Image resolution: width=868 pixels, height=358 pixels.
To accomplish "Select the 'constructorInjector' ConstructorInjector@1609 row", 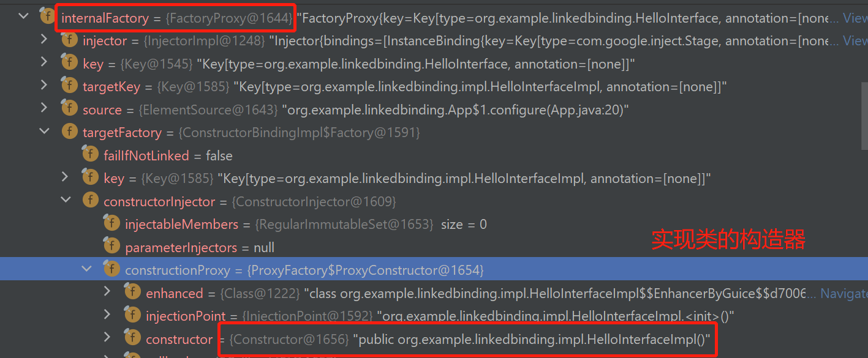I will pos(250,202).
